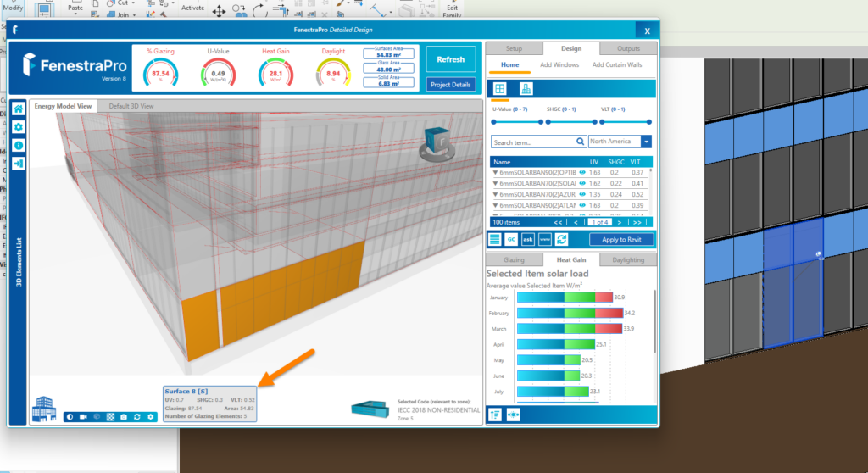Switch to the Daylighting chart tab
Viewport: 868px width, 473px height.
tap(628, 259)
